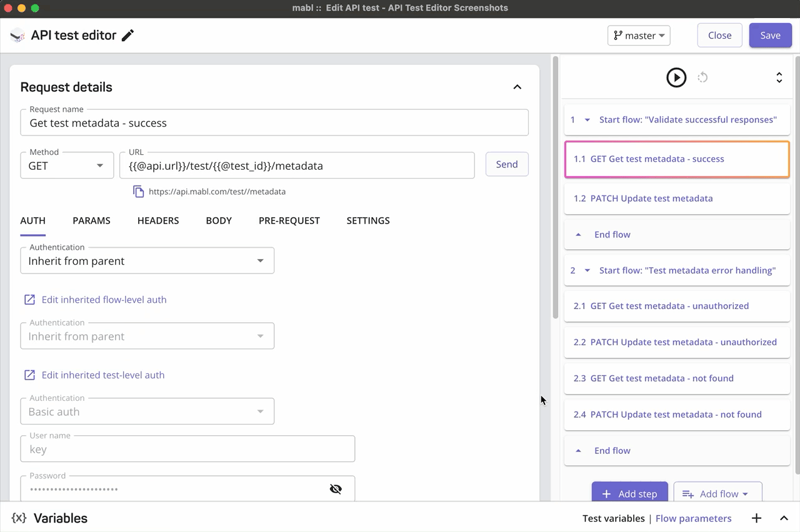Switch to the HEADERS tab
800x532 pixels.
pyautogui.click(x=158, y=220)
